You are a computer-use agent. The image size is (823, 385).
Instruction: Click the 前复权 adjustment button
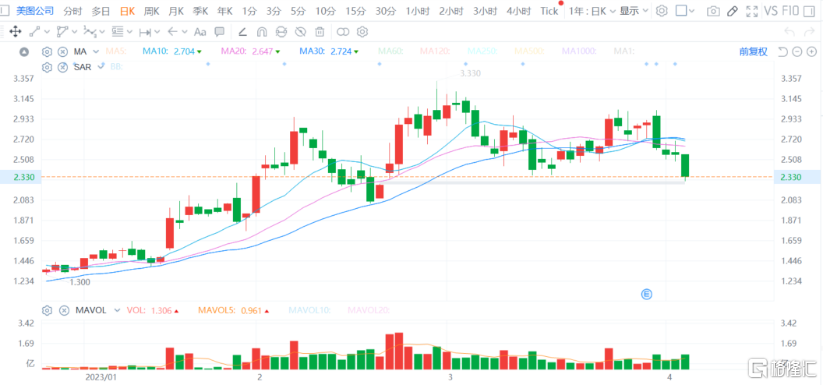coord(754,51)
